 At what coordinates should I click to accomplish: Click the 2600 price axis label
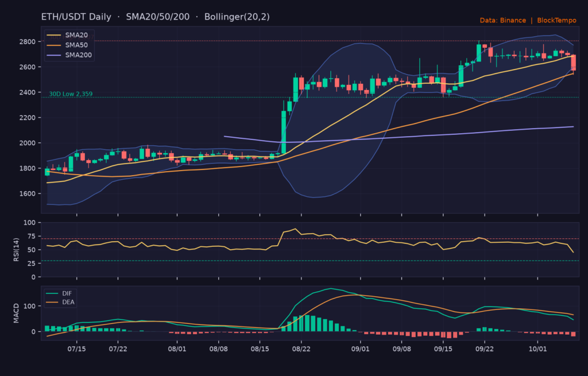coord(28,67)
